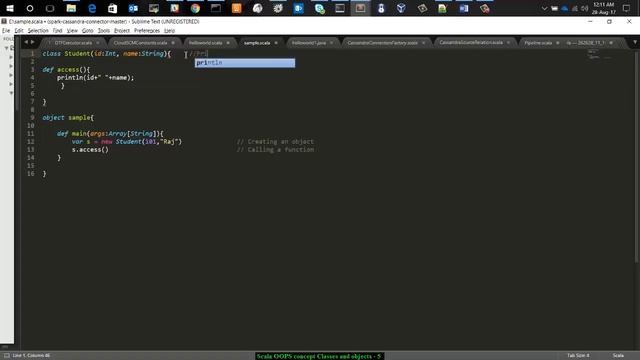Open the Find menu

pyautogui.click(x=57, y=31)
